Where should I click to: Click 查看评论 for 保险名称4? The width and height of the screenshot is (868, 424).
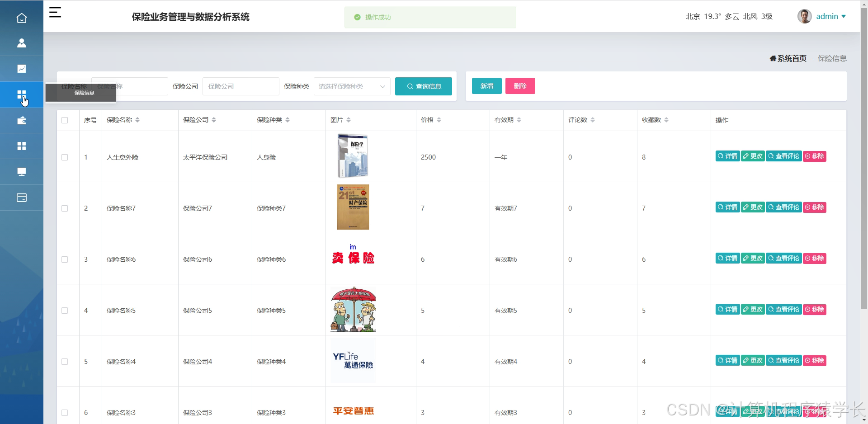click(784, 360)
